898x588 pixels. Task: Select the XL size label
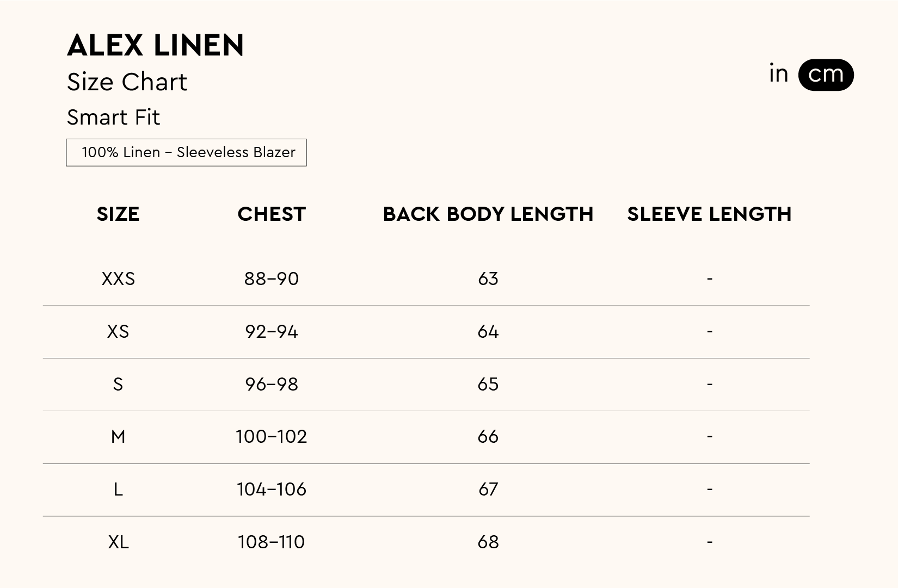click(x=118, y=542)
